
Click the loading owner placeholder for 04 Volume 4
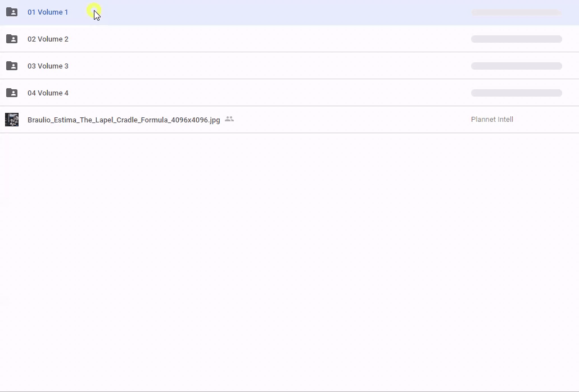point(516,93)
